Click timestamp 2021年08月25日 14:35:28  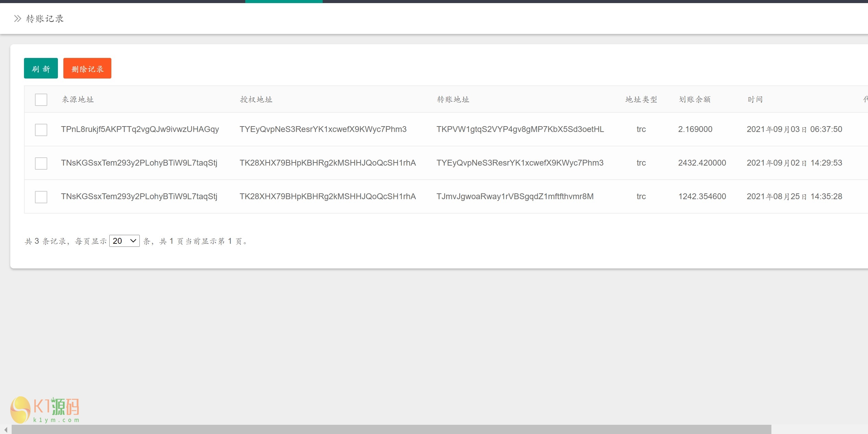794,196
